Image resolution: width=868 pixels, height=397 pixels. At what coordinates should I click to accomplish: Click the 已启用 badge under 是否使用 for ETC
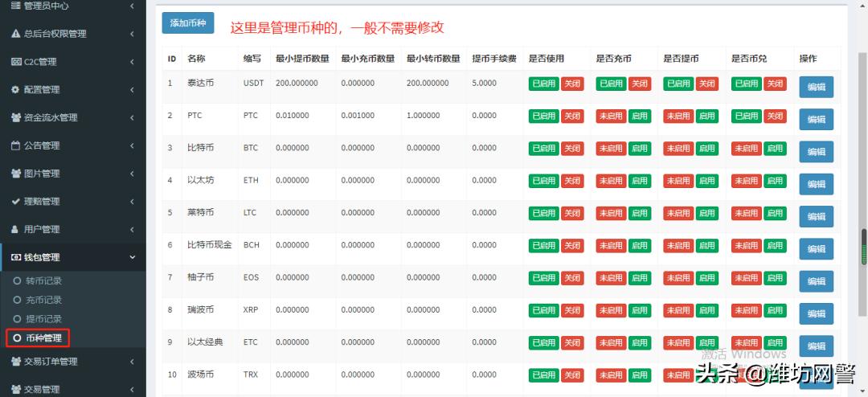point(543,342)
